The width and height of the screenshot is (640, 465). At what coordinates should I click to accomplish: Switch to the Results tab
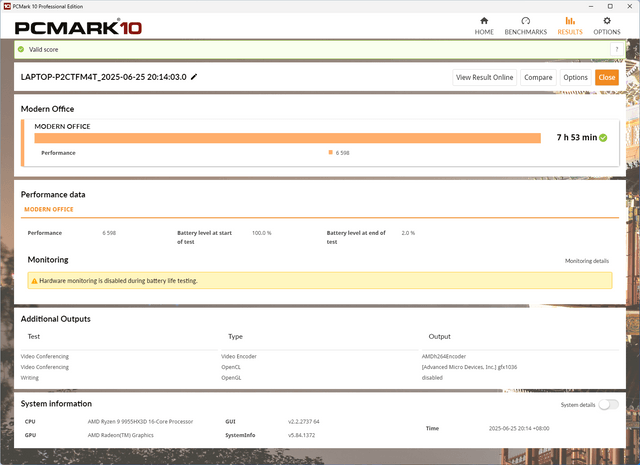[570, 26]
